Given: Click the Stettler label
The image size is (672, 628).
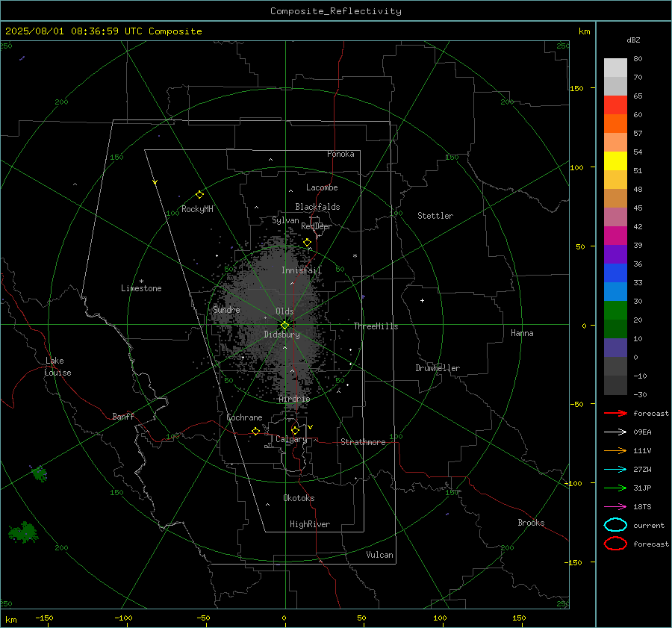Looking at the screenshot, I should [435, 216].
